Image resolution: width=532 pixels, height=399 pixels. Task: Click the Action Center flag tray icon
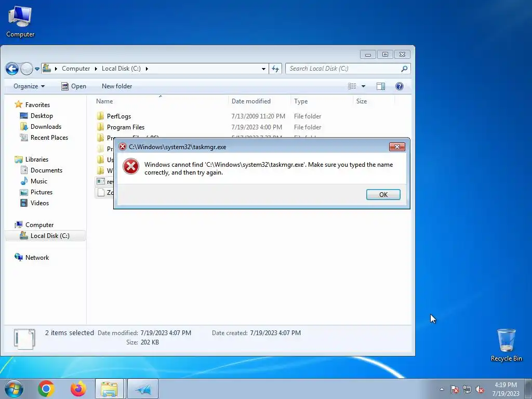click(x=454, y=389)
